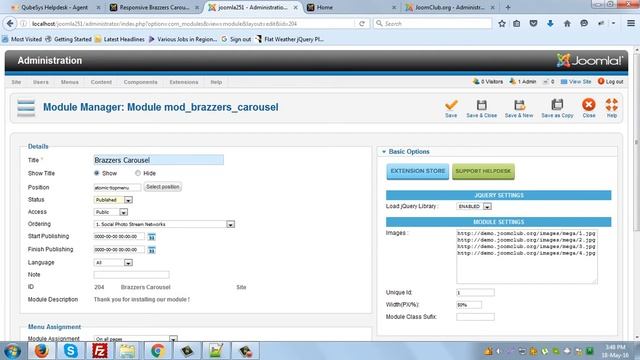Click the Unique Id field
The height and width of the screenshot is (360, 640).
tap(476, 293)
